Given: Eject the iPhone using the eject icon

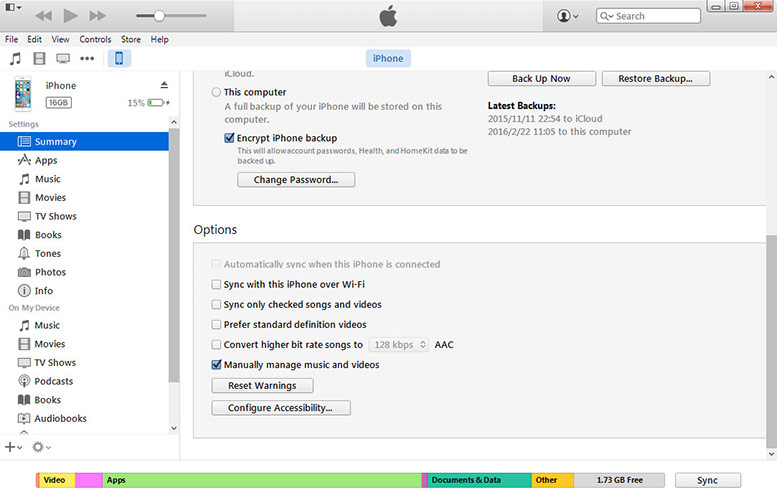Looking at the screenshot, I should (164, 85).
